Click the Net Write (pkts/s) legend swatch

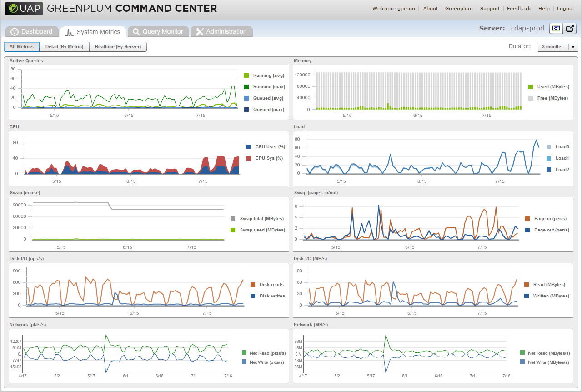click(x=244, y=362)
